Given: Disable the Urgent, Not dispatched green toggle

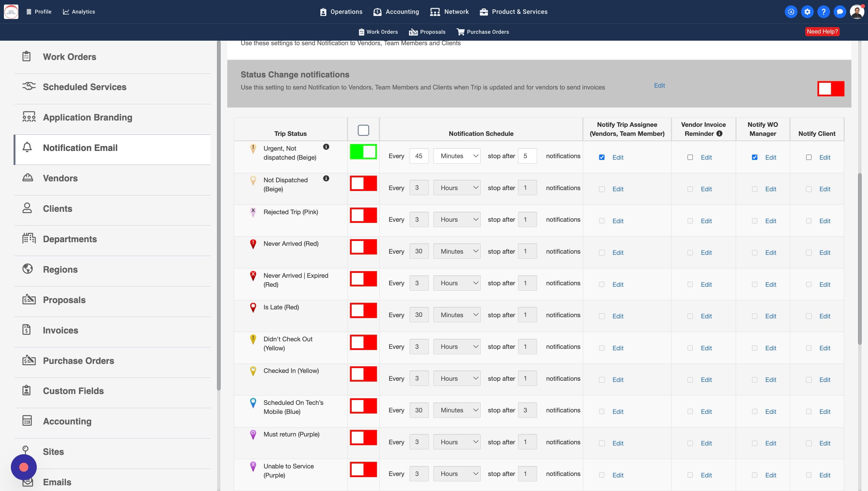Looking at the screenshot, I should (x=363, y=152).
